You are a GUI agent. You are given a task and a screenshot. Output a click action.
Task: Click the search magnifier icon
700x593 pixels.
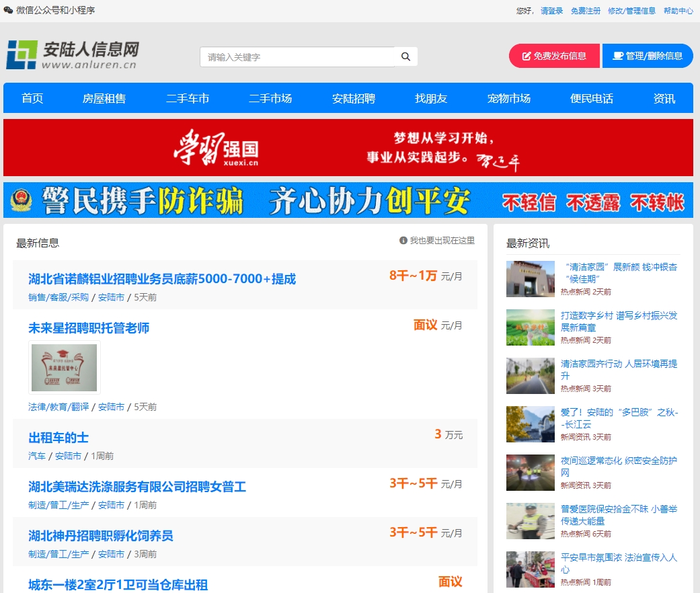point(405,56)
